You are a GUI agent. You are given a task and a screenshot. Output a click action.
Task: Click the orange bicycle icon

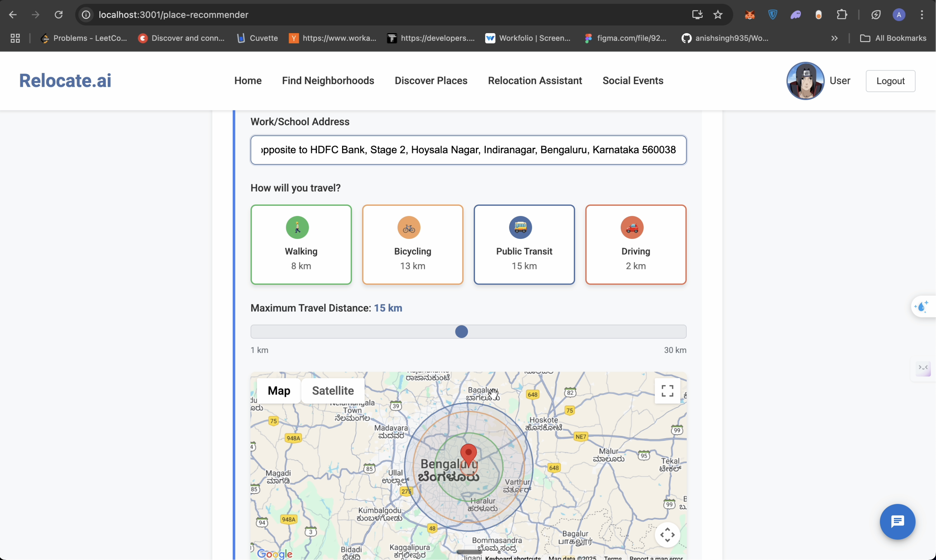[409, 228]
